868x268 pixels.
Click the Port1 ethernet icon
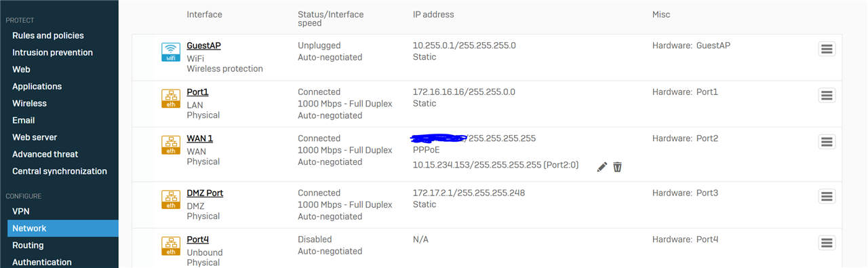point(171,98)
